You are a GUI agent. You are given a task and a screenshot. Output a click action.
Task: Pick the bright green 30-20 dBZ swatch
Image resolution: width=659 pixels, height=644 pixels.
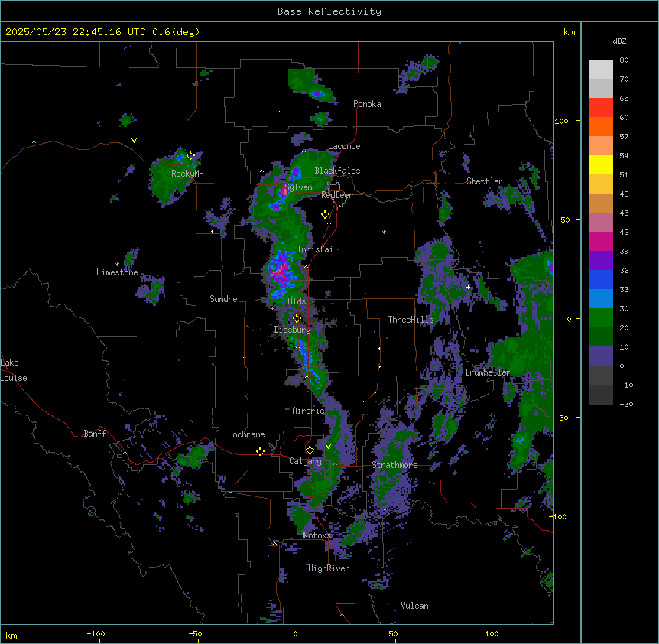pos(601,318)
